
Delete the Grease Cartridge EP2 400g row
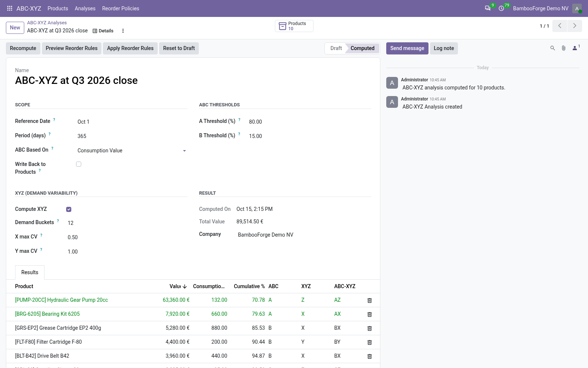pyautogui.click(x=370, y=328)
